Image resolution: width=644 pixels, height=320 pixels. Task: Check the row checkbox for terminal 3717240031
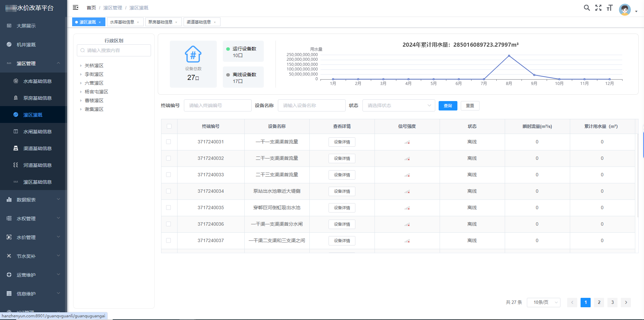coord(169,142)
